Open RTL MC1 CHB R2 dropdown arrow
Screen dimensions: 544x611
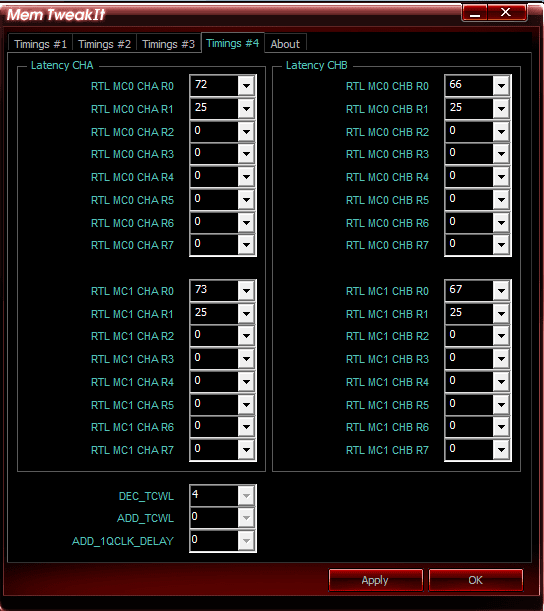click(x=501, y=336)
